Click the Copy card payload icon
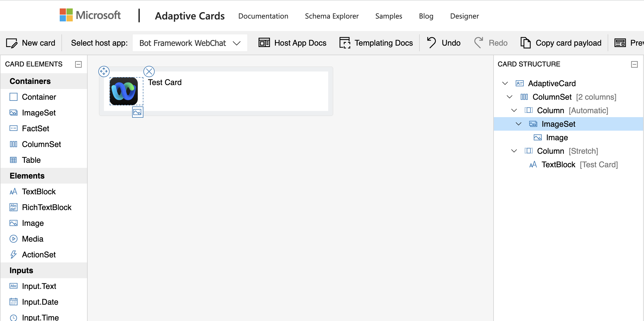Screen dimensions: 644x321 525,43
